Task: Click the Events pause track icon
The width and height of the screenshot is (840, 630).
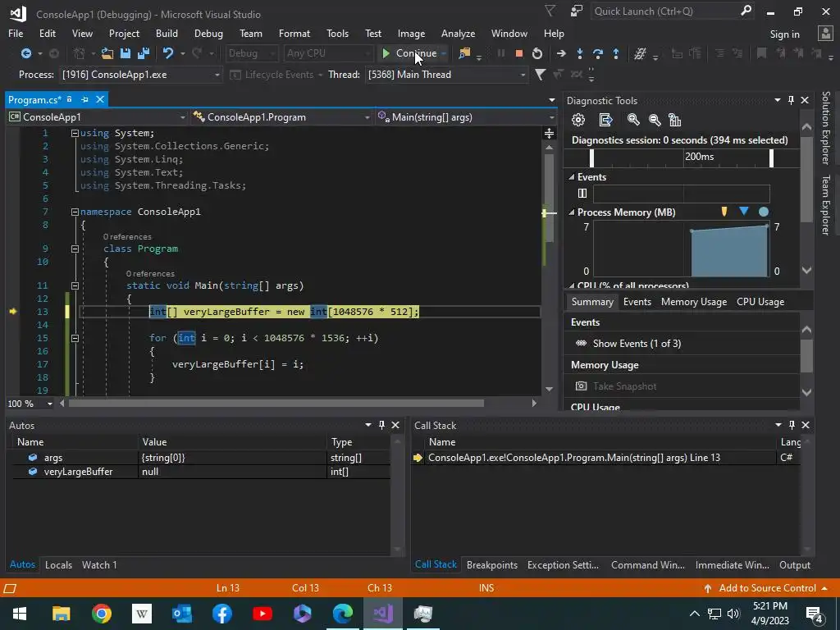Action: (582, 194)
